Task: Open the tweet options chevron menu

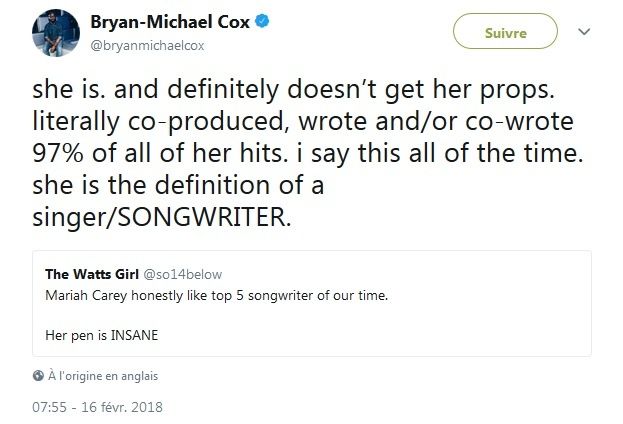Action: pos(584,33)
